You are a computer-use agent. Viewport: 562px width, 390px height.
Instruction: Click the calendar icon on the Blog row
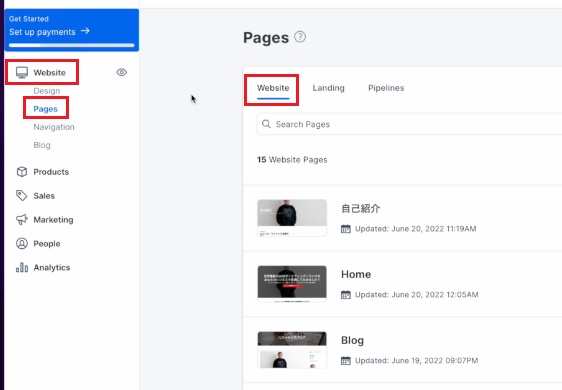pos(346,361)
